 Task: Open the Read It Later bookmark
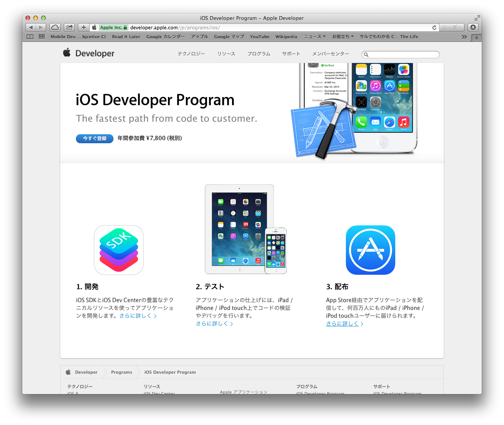(126, 37)
